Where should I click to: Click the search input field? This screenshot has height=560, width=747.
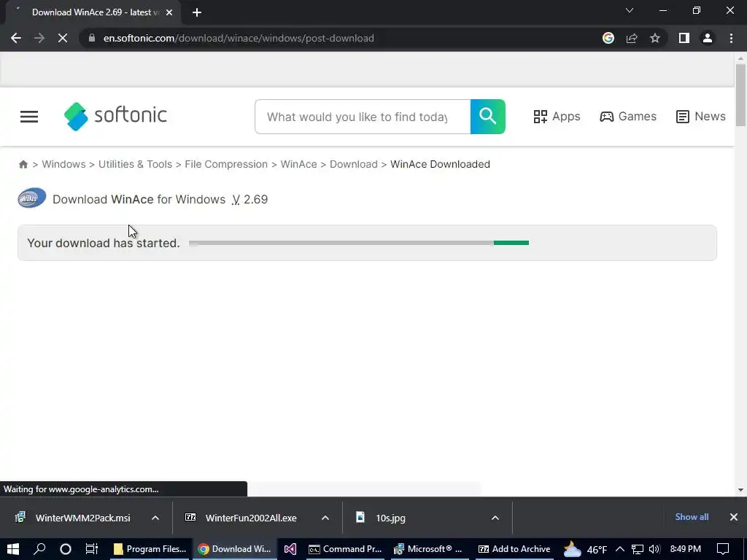point(363,117)
